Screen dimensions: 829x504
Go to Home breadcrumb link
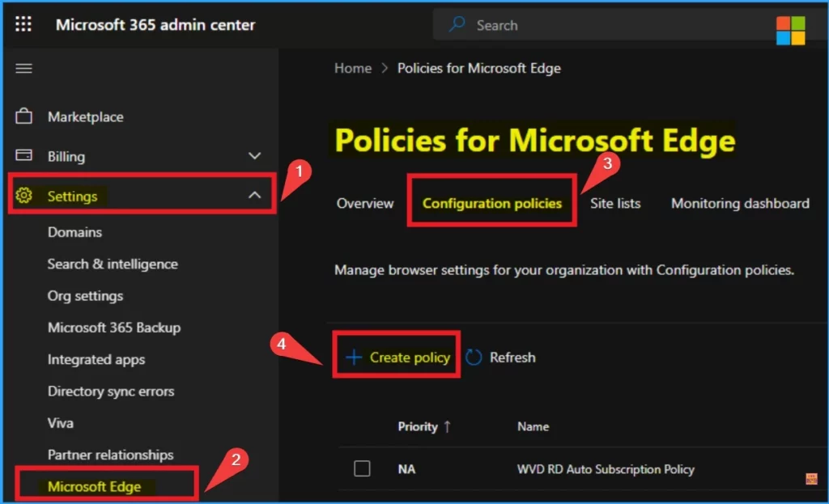(353, 68)
